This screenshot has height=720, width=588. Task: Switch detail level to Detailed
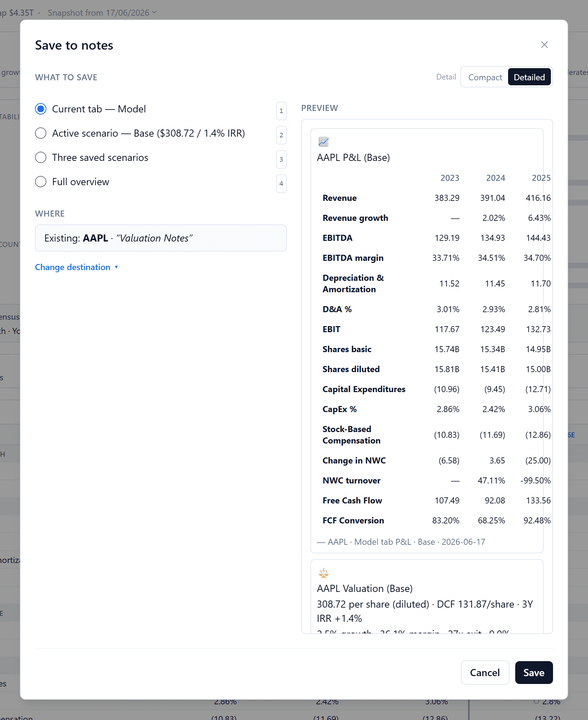(529, 77)
